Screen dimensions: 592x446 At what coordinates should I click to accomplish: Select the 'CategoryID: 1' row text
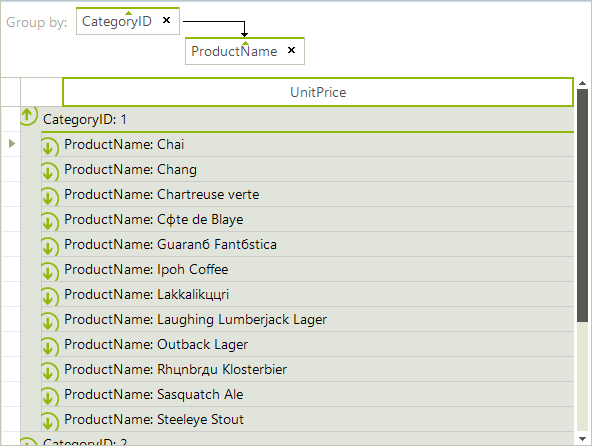[x=85, y=120]
